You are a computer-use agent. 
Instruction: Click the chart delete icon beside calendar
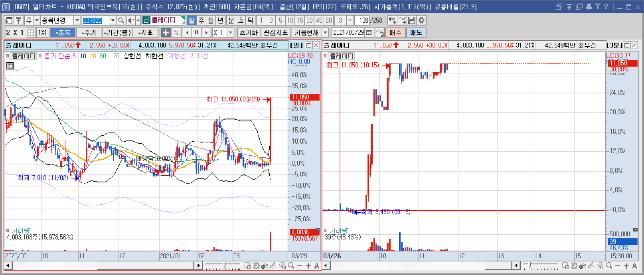point(380,32)
